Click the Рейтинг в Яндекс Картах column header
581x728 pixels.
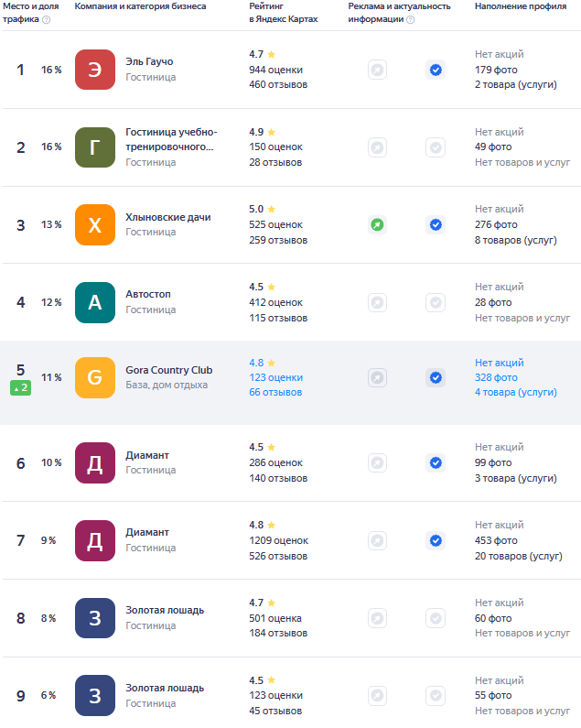[x=284, y=13]
